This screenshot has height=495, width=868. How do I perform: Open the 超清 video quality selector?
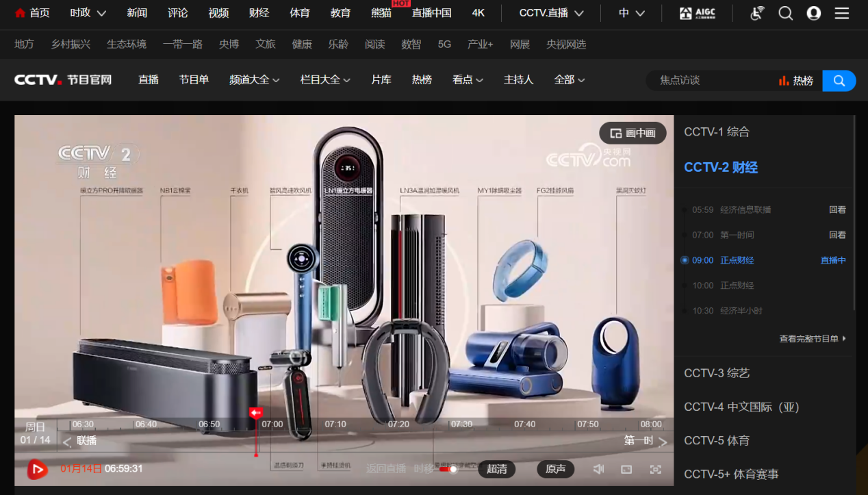[497, 469]
